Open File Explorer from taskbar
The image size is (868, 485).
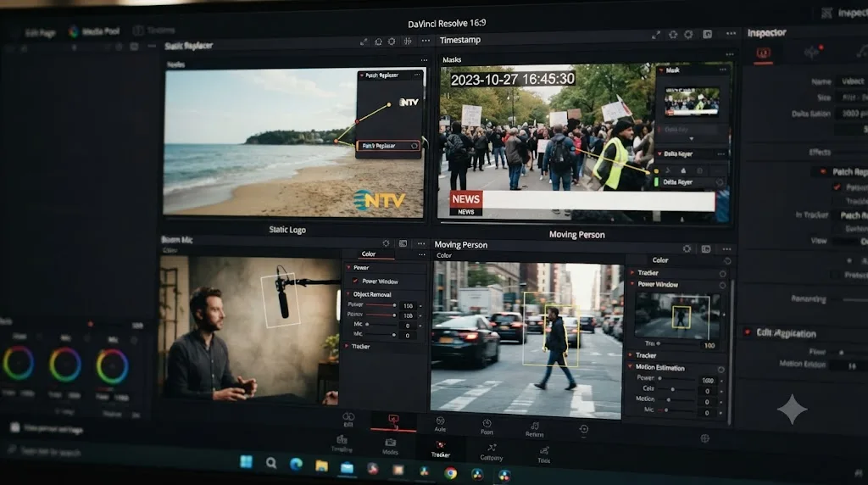click(321, 465)
